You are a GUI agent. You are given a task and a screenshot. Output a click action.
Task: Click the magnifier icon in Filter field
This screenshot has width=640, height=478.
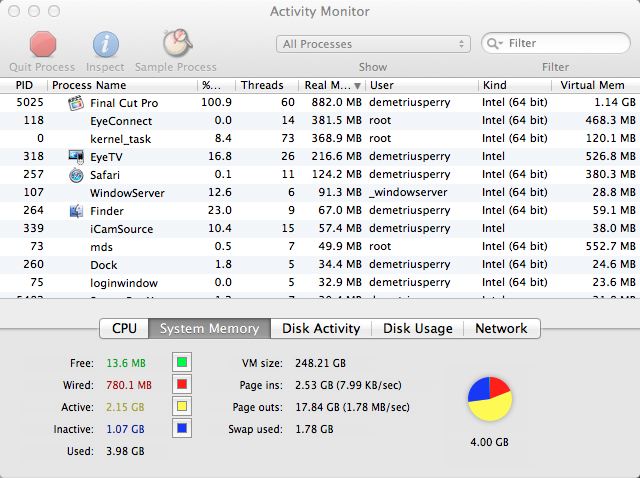point(494,44)
